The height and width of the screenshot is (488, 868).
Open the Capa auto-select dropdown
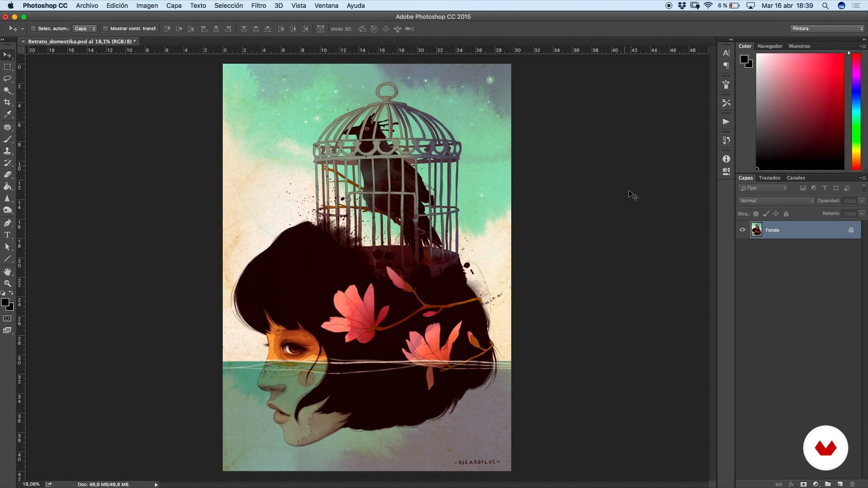(85, 29)
